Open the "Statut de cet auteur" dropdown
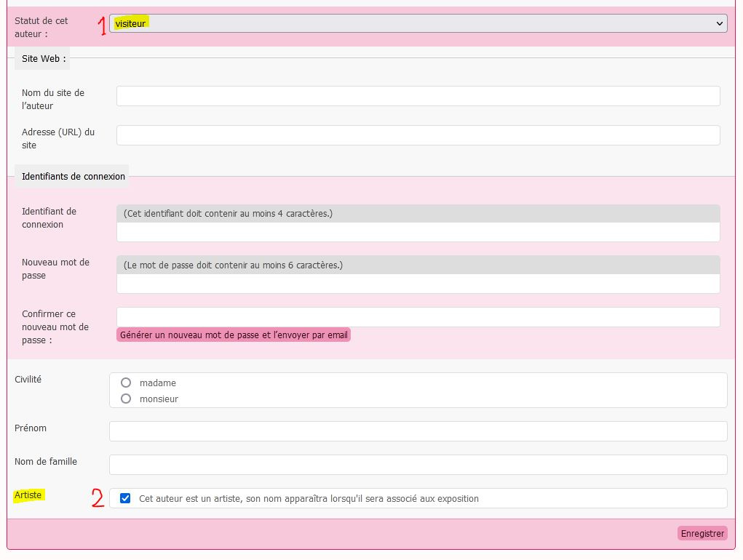 coord(418,23)
